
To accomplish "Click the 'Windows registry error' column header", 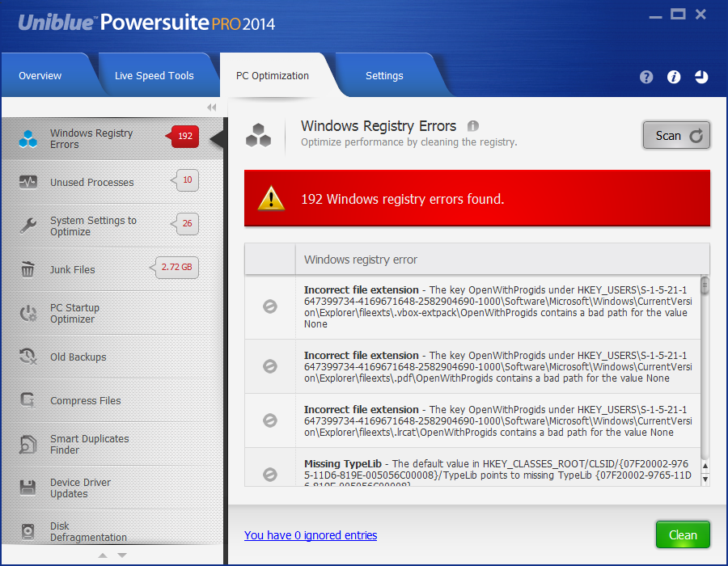I will [502, 260].
